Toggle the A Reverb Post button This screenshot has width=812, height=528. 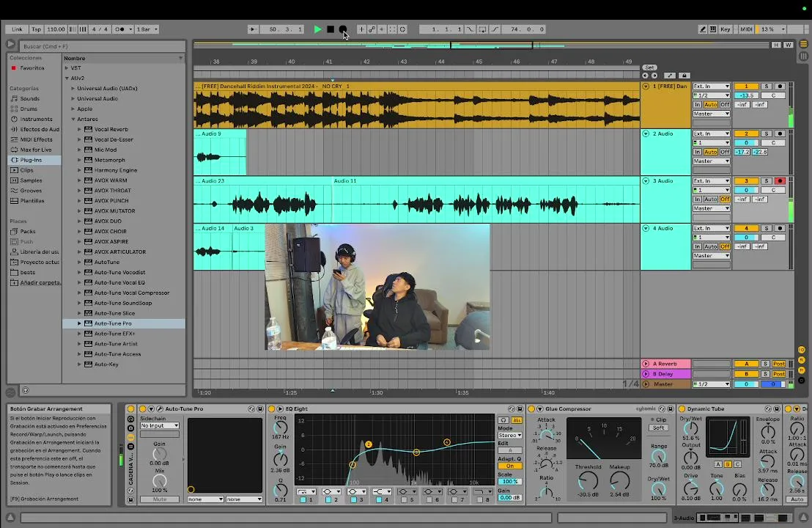[779, 364]
